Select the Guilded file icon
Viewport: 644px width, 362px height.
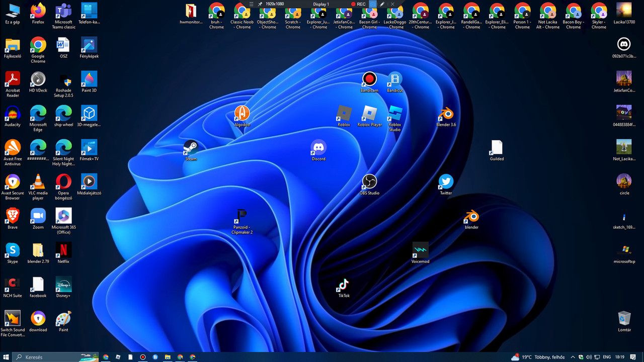point(497,150)
